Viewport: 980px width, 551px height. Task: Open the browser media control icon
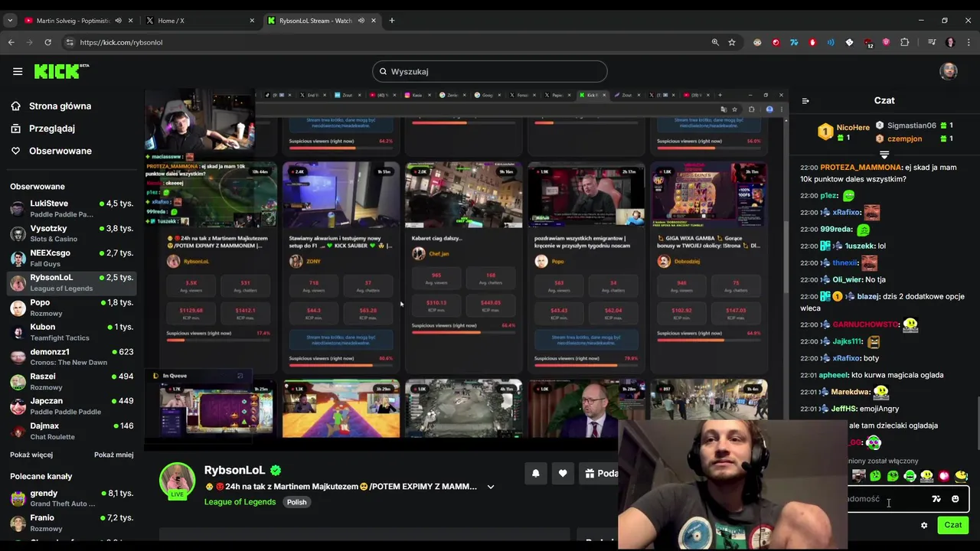coord(932,42)
